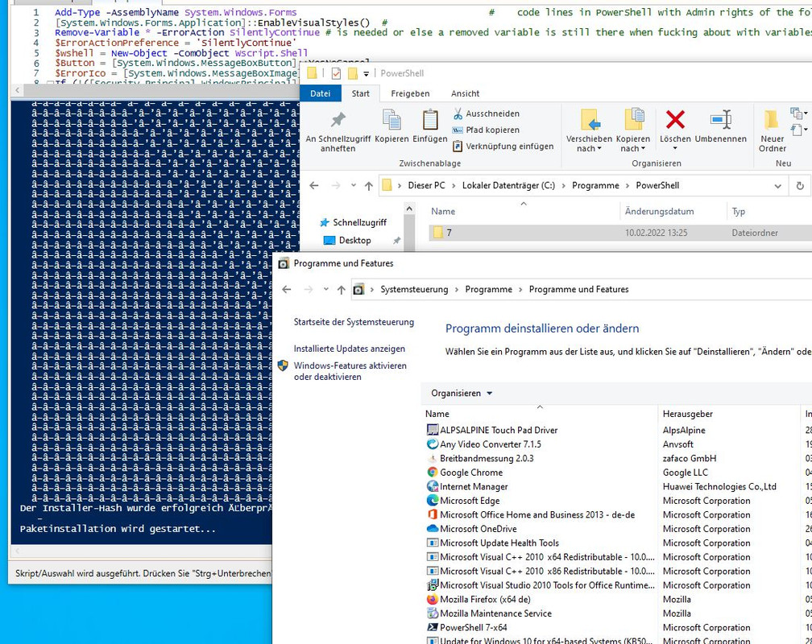Choose Verknüpfung einfügen in ribbon
The width and height of the screenshot is (812, 644).
[503, 147]
